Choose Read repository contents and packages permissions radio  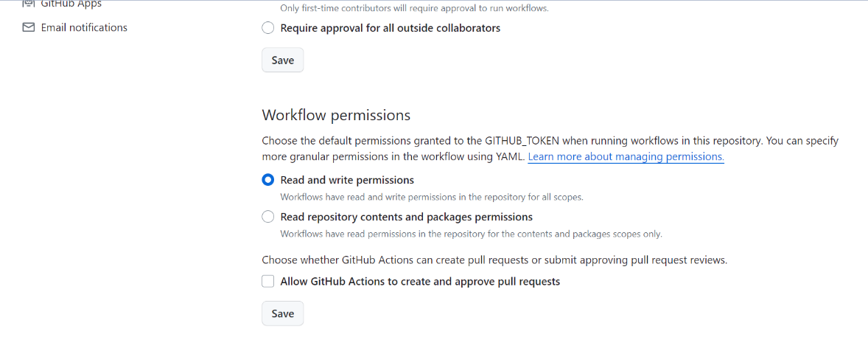[268, 217]
